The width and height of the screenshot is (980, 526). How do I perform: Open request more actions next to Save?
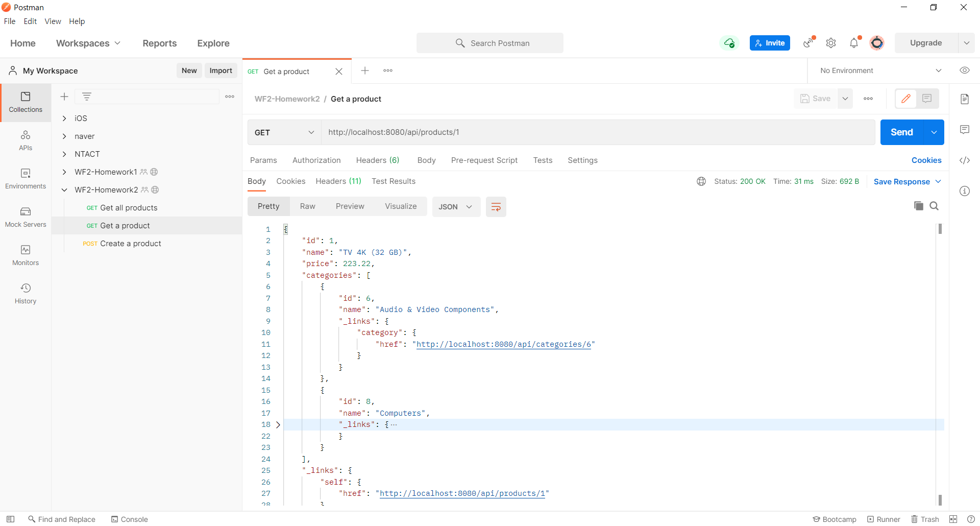[868, 99]
